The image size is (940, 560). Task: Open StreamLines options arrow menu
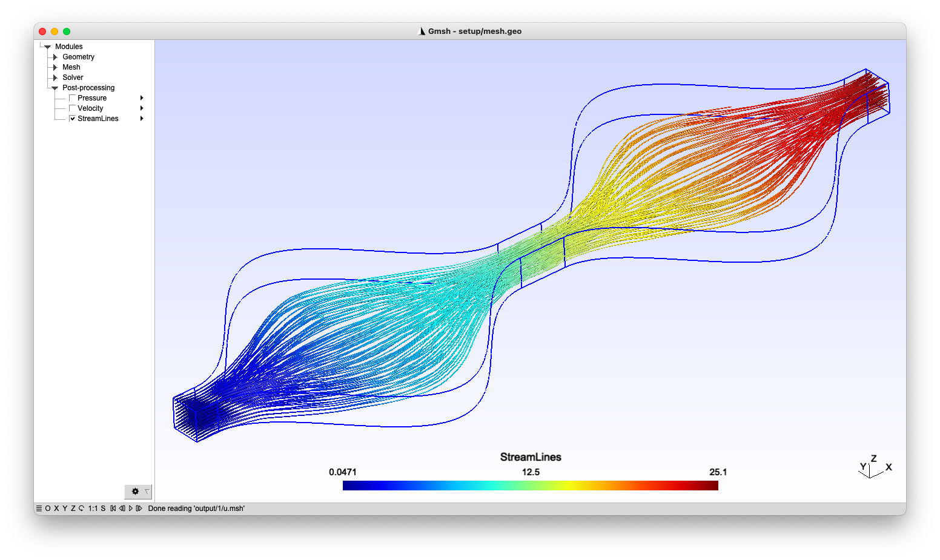click(142, 119)
